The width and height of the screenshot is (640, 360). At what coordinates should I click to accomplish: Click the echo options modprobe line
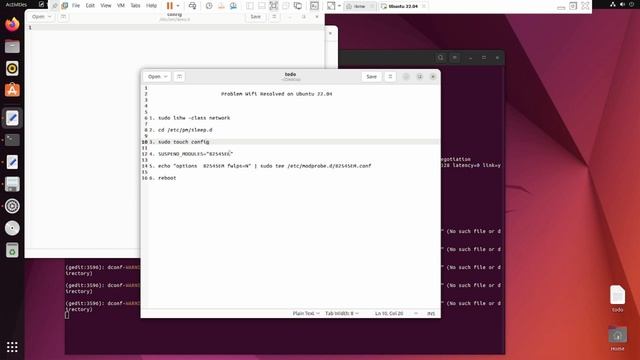point(264,166)
